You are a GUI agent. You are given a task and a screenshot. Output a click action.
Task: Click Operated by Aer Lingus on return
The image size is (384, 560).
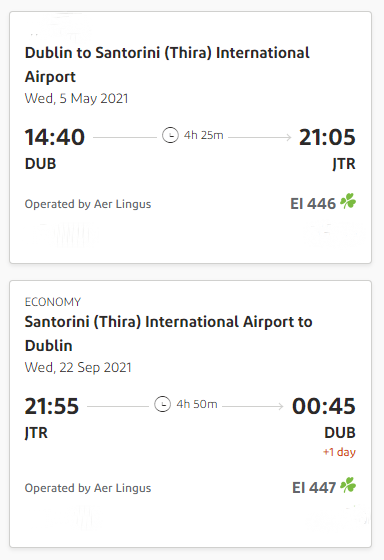(x=88, y=488)
